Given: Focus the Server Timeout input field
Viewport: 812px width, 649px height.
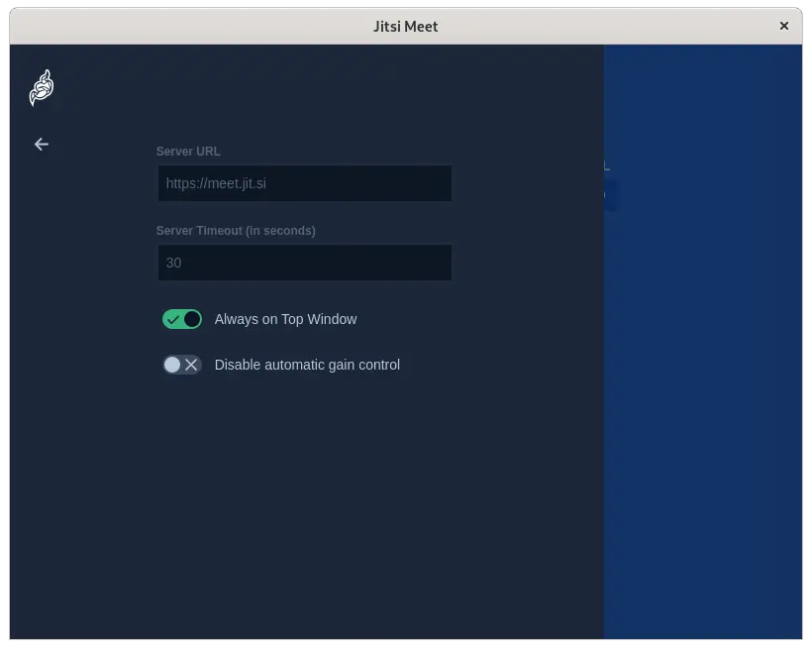Looking at the screenshot, I should 305,263.
